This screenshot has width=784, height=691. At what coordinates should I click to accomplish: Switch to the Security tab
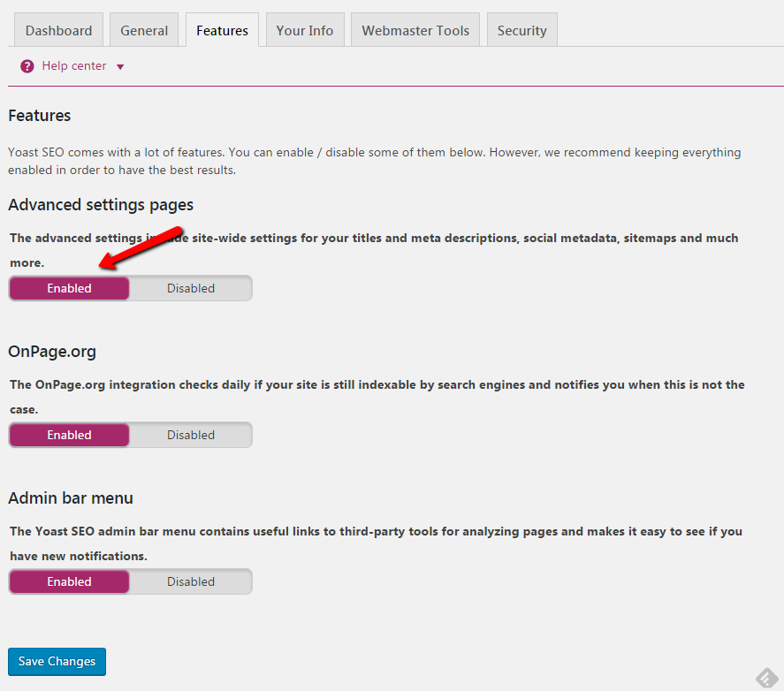coord(521,30)
